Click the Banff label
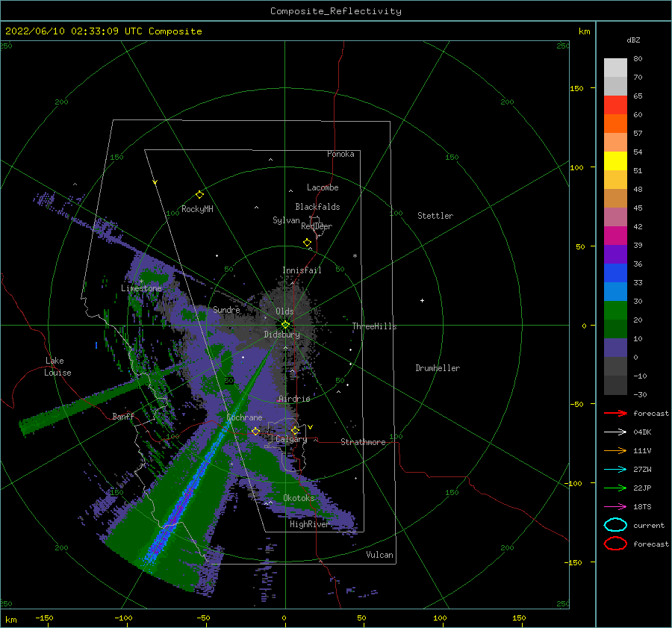The width and height of the screenshot is (672, 628). (x=123, y=416)
